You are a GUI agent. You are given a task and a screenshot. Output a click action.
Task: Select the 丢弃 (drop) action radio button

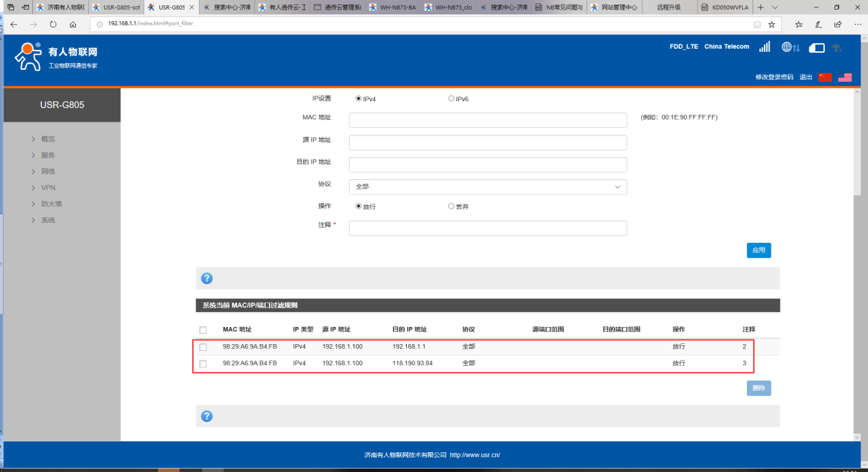coord(451,206)
